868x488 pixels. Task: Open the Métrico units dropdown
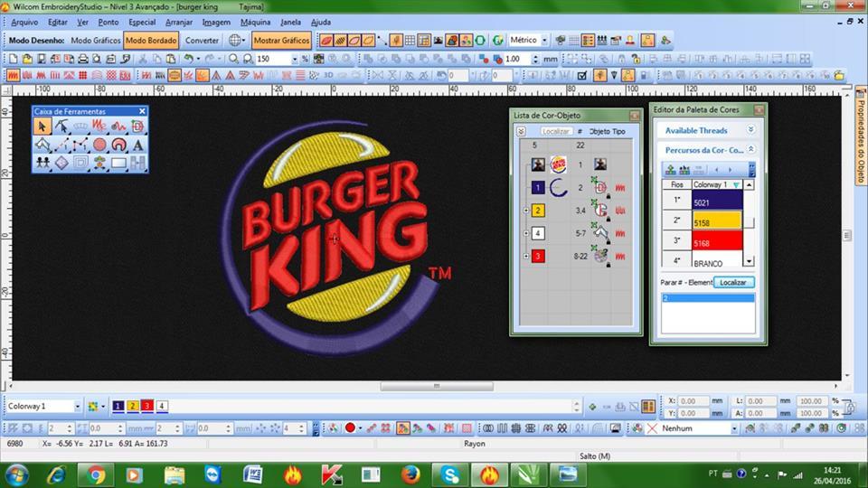[x=544, y=41]
